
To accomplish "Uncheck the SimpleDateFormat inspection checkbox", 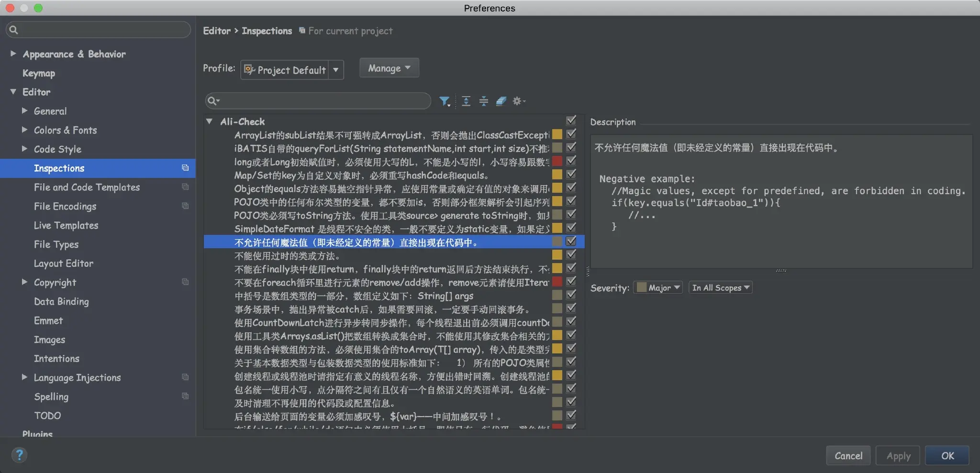I will click(571, 228).
